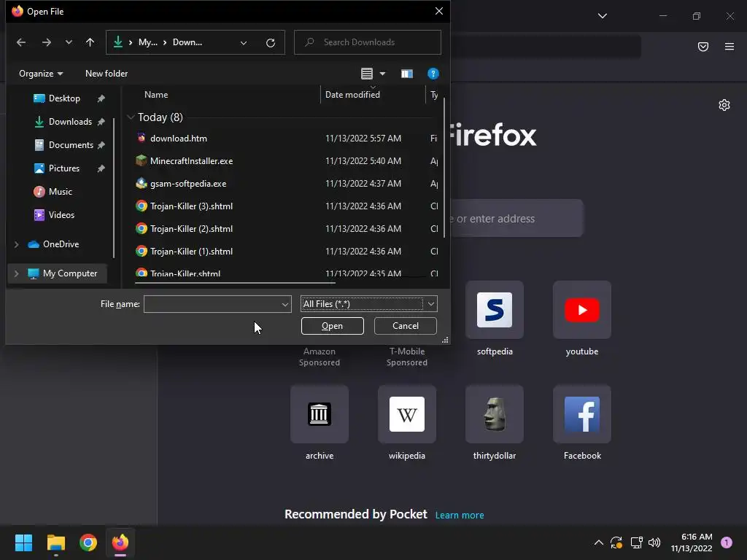
Task: Open the Help question mark icon
Action: pyautogui.click(x=433, y=74)
